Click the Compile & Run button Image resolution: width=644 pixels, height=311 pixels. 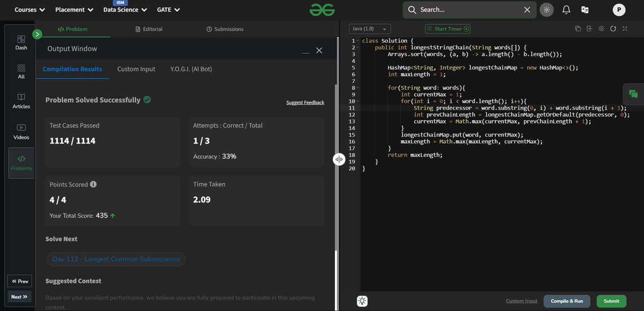tap(567, 301)
